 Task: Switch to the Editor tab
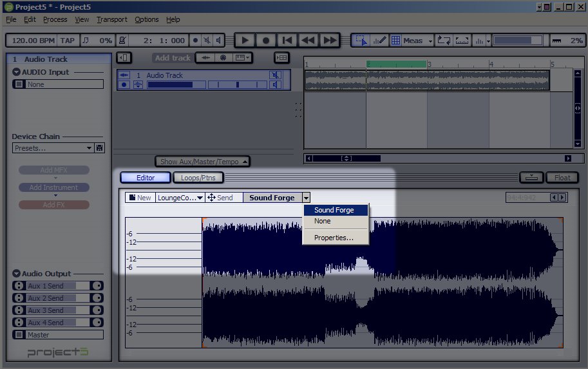(146, 178)
